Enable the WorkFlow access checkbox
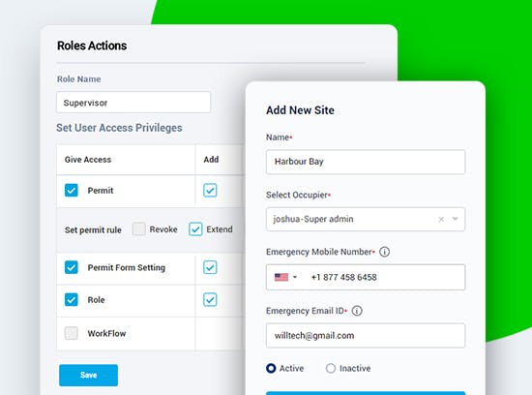 (x=72, y=333)
